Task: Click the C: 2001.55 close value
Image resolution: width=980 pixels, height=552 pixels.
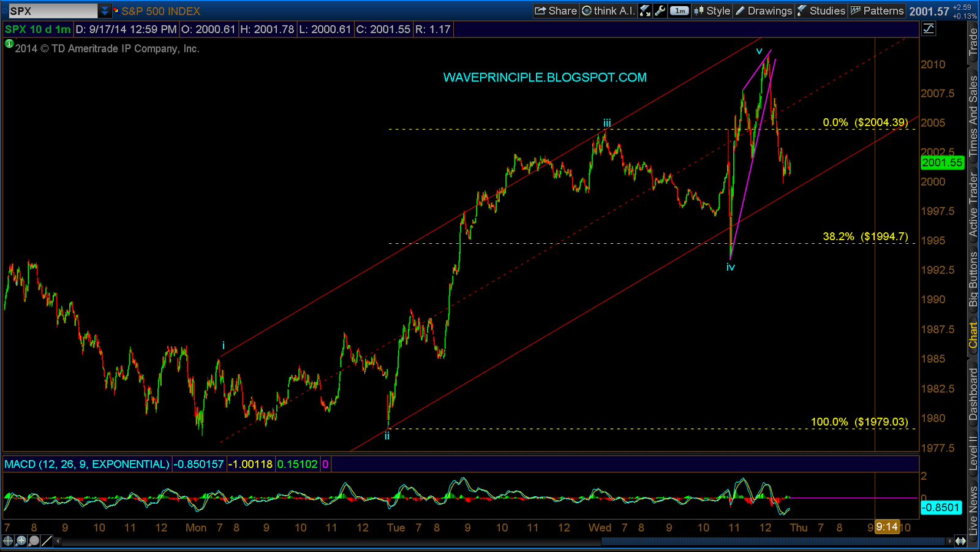Action: click(x=383, y=29)
